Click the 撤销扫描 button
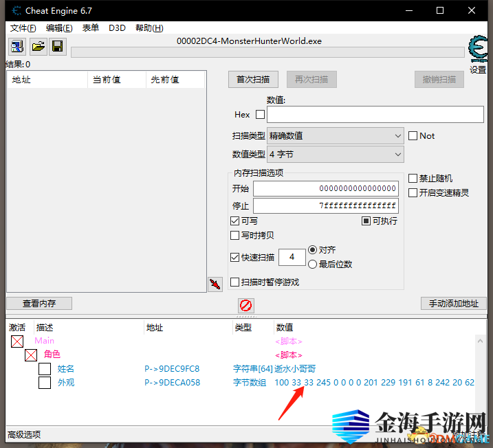 (439, 80)
